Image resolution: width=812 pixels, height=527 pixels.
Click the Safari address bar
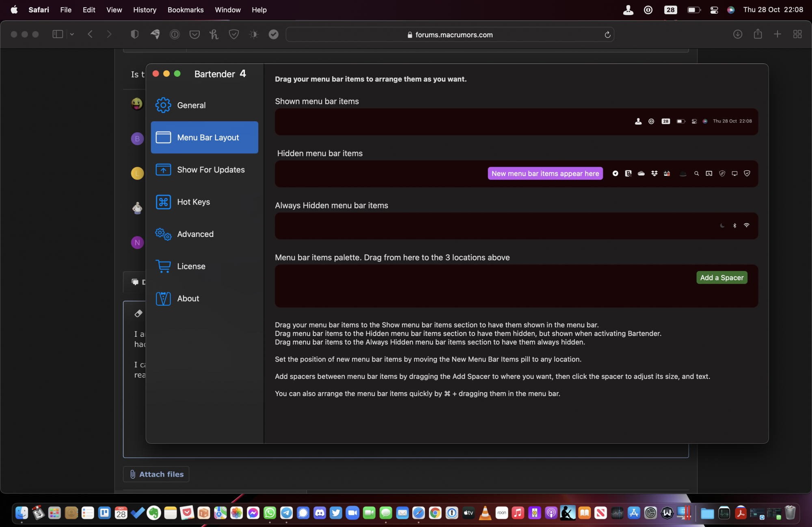click(450, 34)
